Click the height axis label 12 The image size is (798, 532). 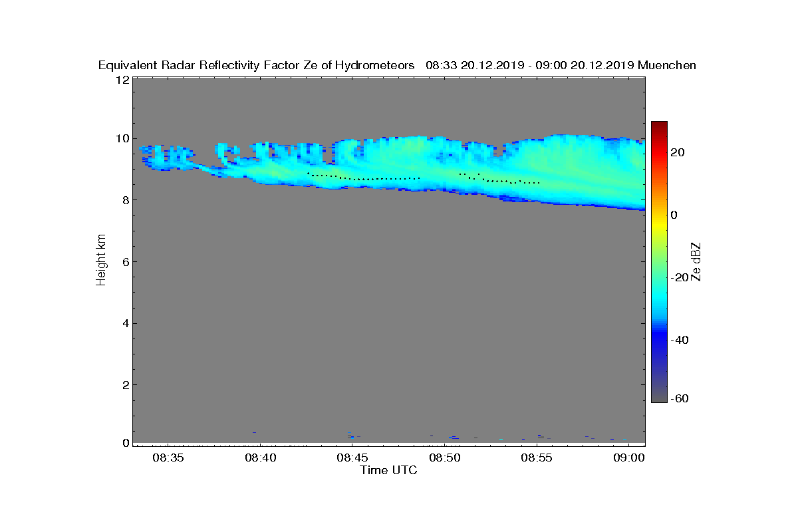point(122,80)
